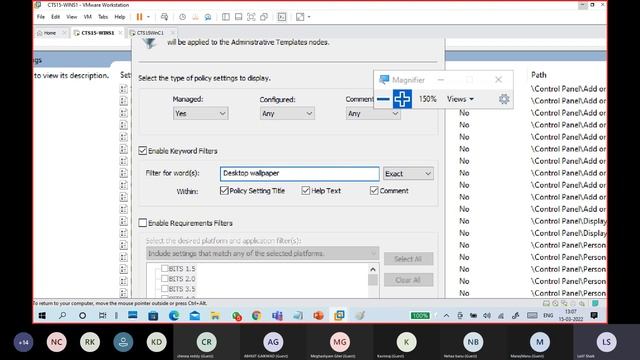Open the Commented dropdown showing Any

tap(373, 113)
